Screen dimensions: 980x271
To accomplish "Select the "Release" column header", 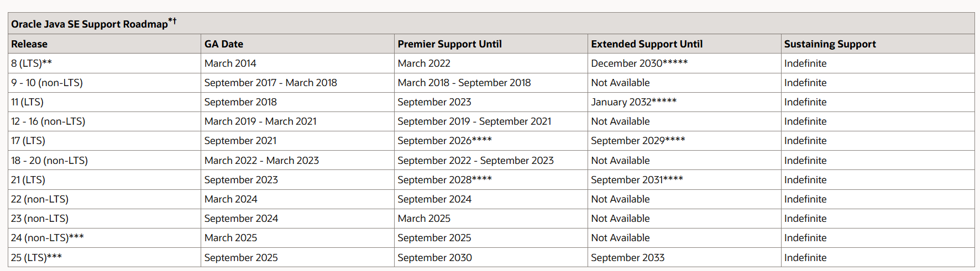I will click(29, 44).
